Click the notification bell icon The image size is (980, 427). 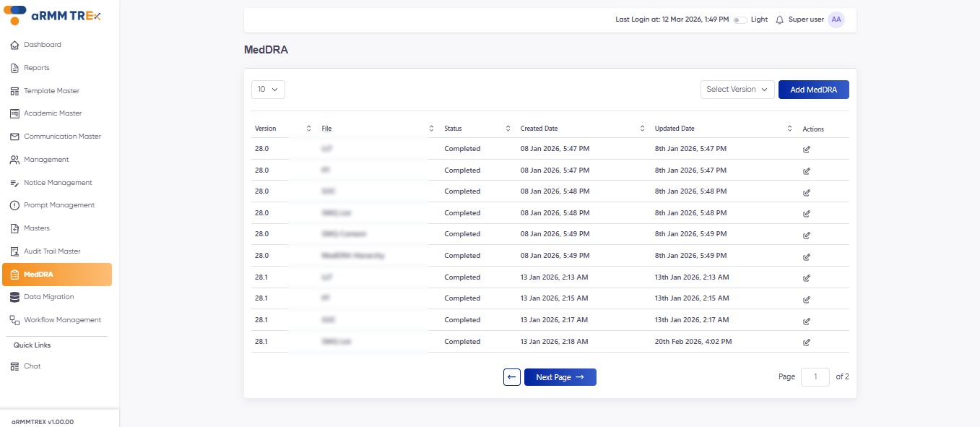779,20
